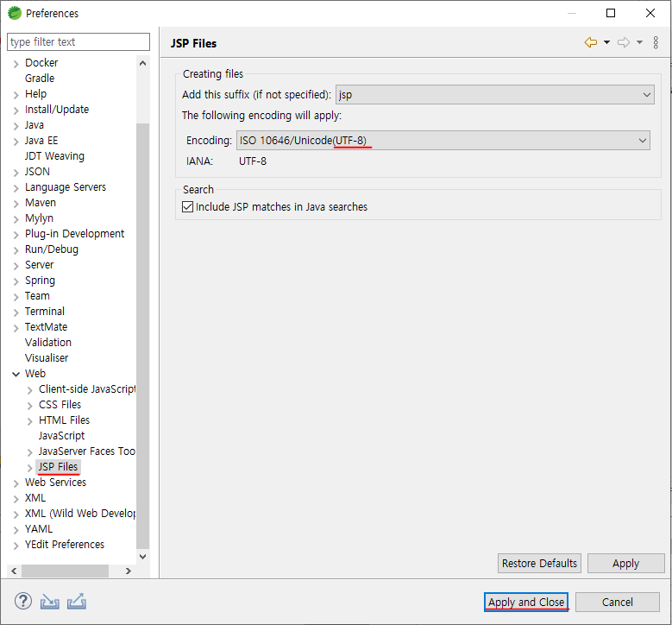Screen dimensions: 672x625
Task: Click Apply and Close button
Action: point(526,602)
